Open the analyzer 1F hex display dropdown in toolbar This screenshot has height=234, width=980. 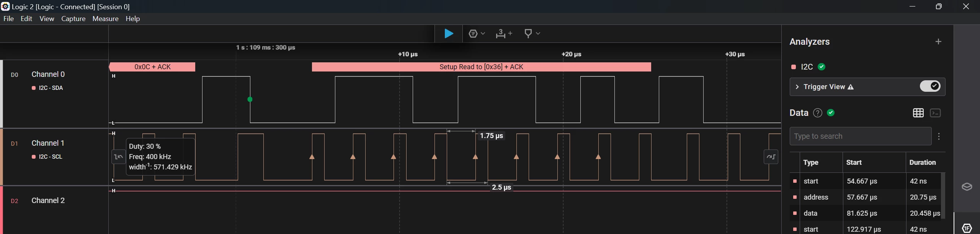[x=477, y=34]
